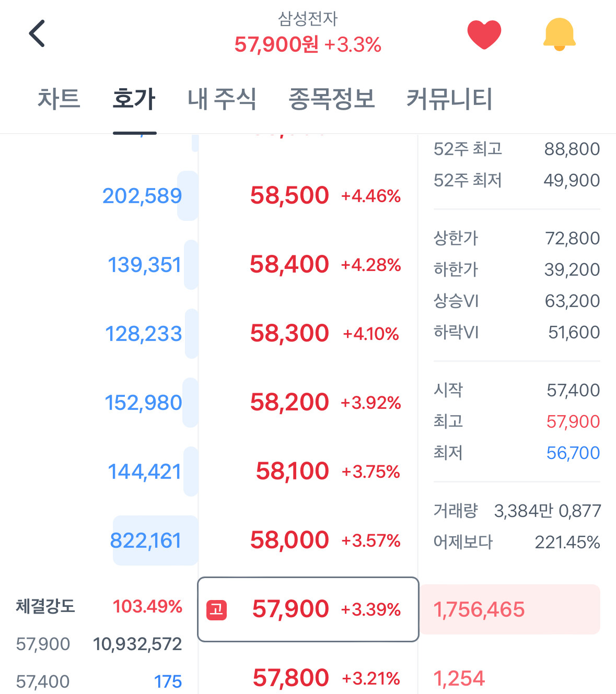This screenshot has height=694, width=616.
Task: Open the yellow bell alert icon
Action: 559,34
